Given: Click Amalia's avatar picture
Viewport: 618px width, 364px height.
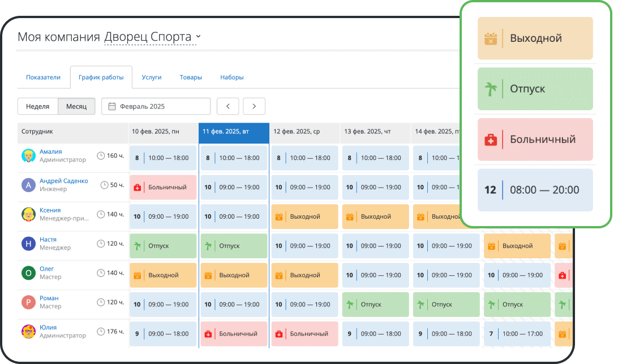Looking at the screenshot, I should pos(28,155).
